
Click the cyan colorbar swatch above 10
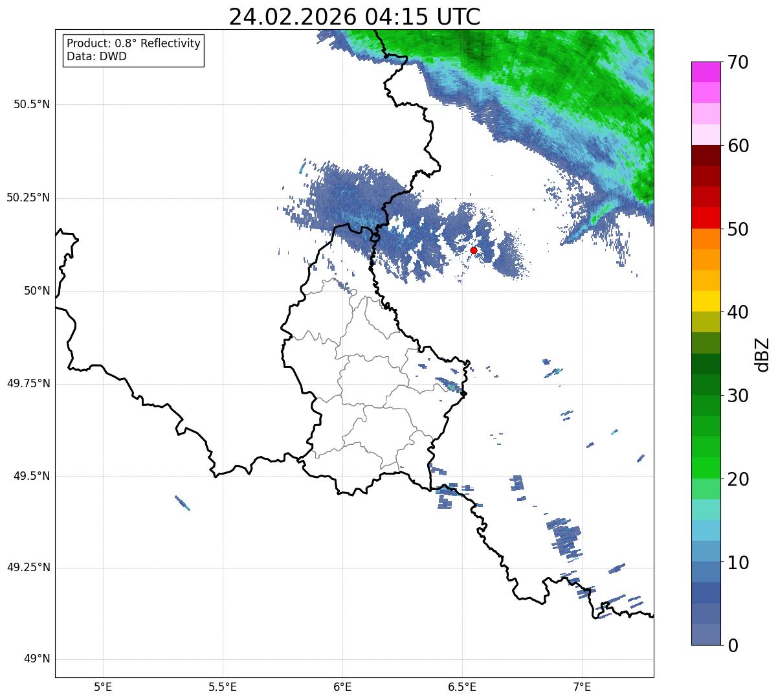(x=706, y=531)
